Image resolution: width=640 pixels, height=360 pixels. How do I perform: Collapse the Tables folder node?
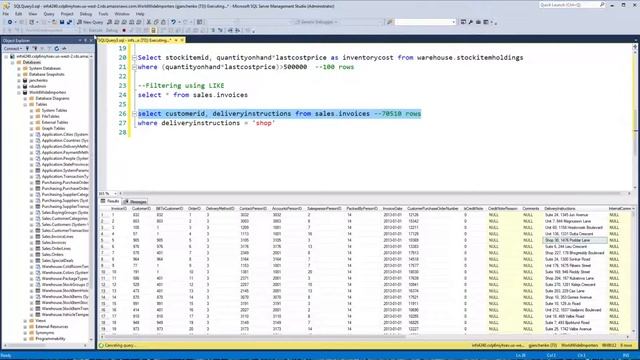[x=25, y=104]
